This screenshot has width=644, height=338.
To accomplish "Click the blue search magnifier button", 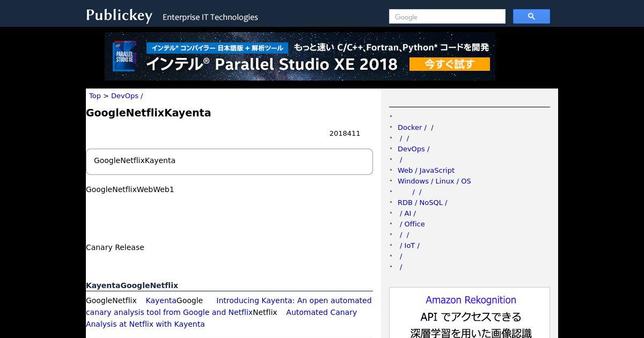I will pos(531,17).
